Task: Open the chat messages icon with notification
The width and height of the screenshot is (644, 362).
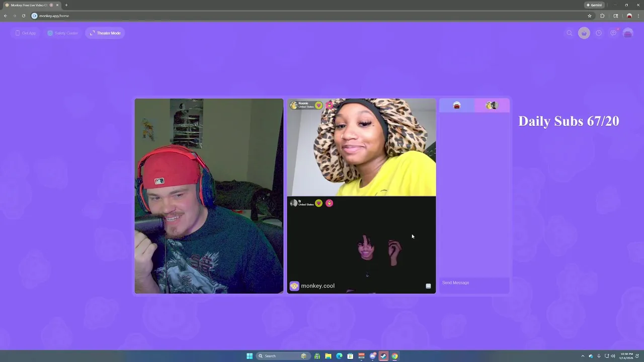Action: click(613, 33)
